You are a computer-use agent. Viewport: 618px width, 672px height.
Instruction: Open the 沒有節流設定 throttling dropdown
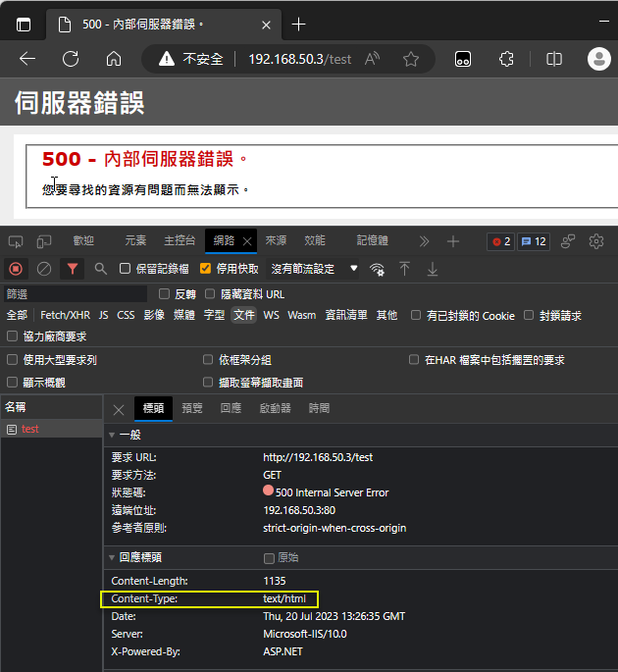point(315,269)
